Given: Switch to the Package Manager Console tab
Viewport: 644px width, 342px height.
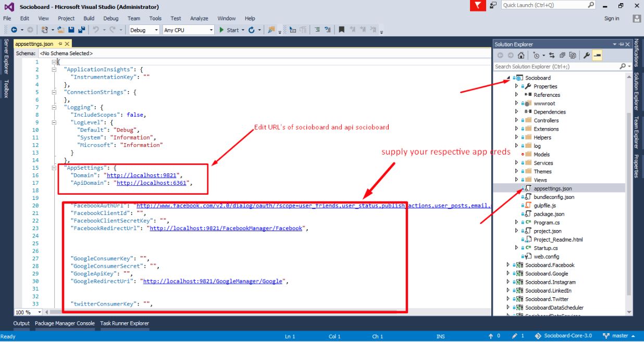Looking at the screenshot, I should [65, 323].
